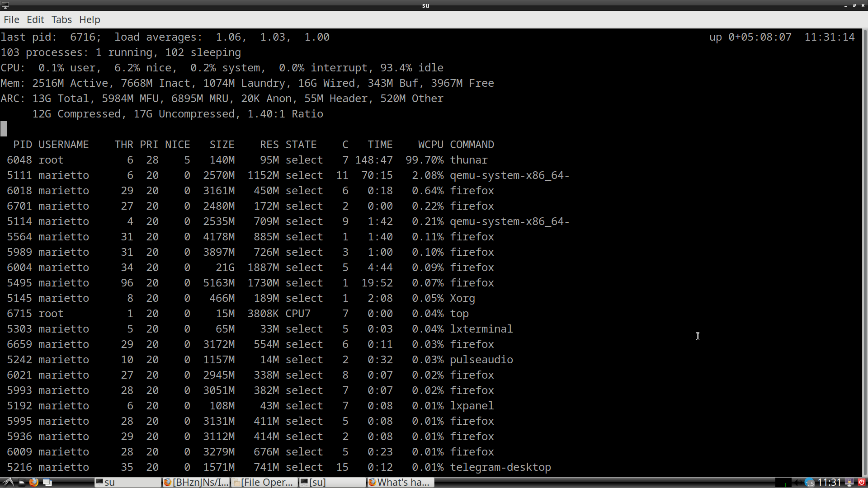Click the CPU usage monitor graph
The width and height of the screenshot is (868, 488).
coord(783,483)
